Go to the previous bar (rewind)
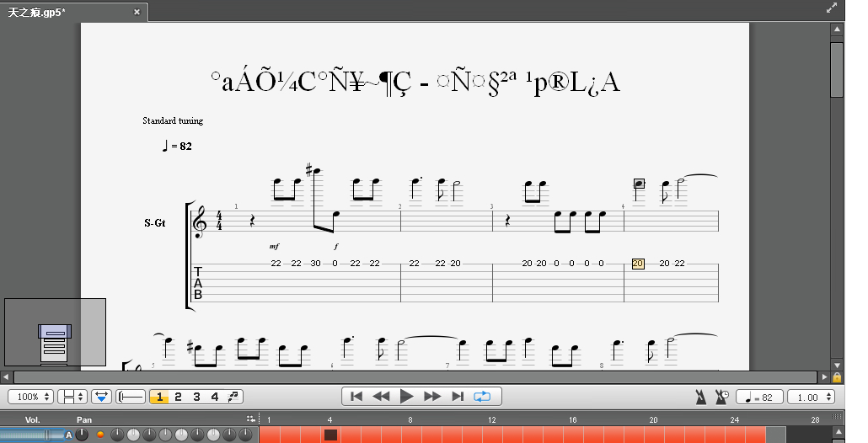This screenshot has width=868, height=443. click(x=381, y=397)
